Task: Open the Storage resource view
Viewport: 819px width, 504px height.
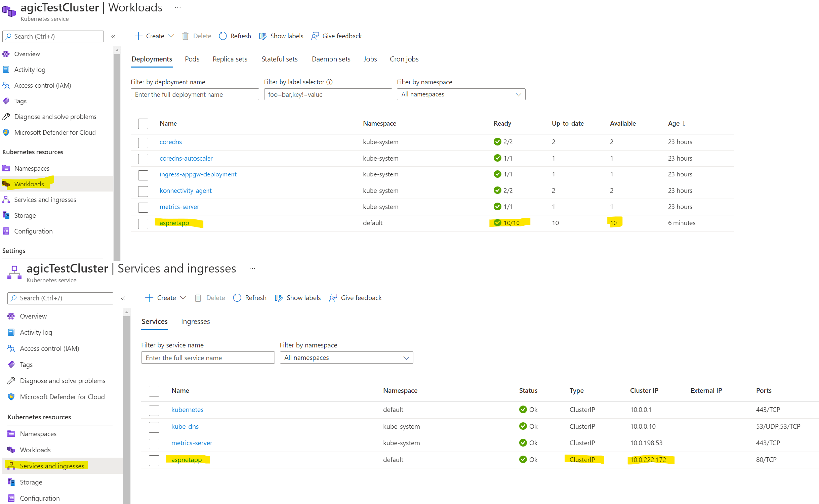Action: pos(25,215)
